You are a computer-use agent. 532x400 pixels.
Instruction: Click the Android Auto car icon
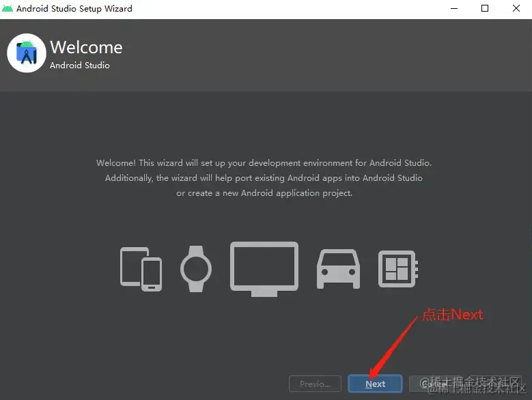point(338,269)
